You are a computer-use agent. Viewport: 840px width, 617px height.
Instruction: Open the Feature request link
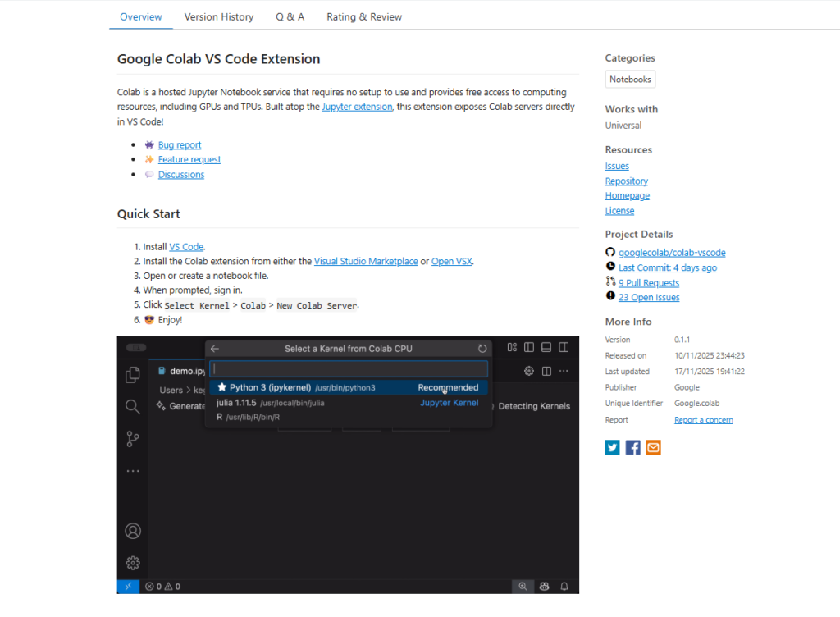click(189, 159)
